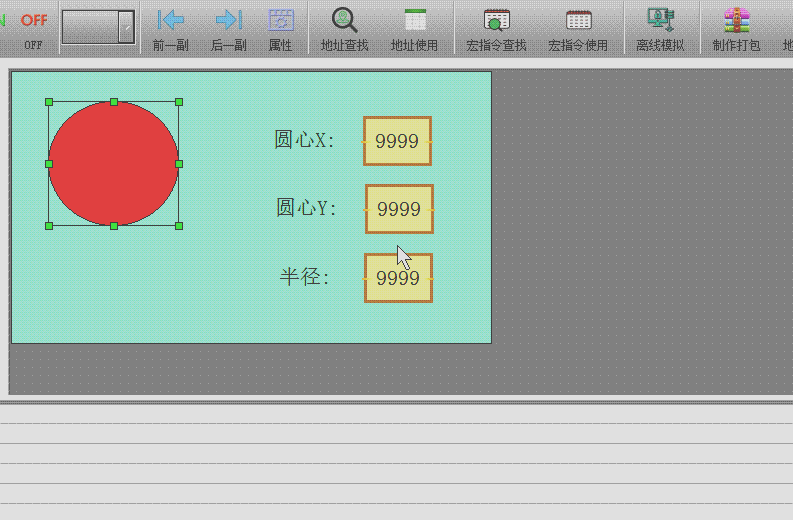Open the 属性 properties tool
793x520 pixels.
click(x=281, y=20)
